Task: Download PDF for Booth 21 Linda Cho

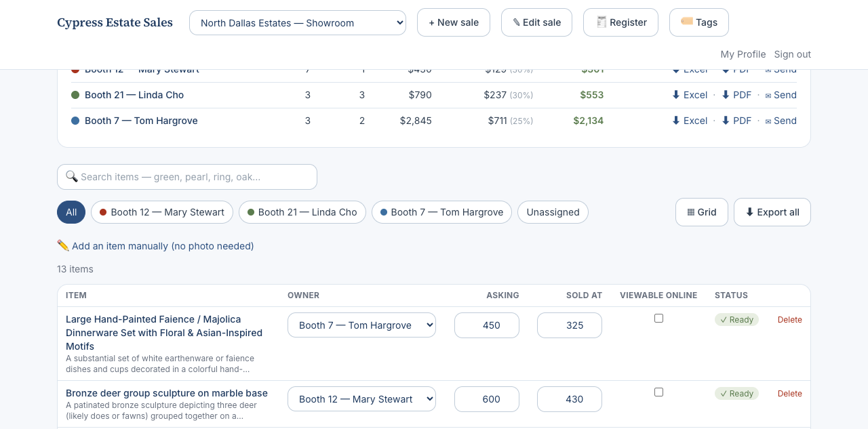Action: (x=736, y=95)
